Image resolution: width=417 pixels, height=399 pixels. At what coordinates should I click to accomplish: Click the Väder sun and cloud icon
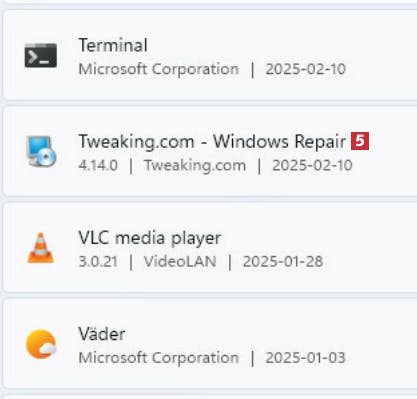41,344
